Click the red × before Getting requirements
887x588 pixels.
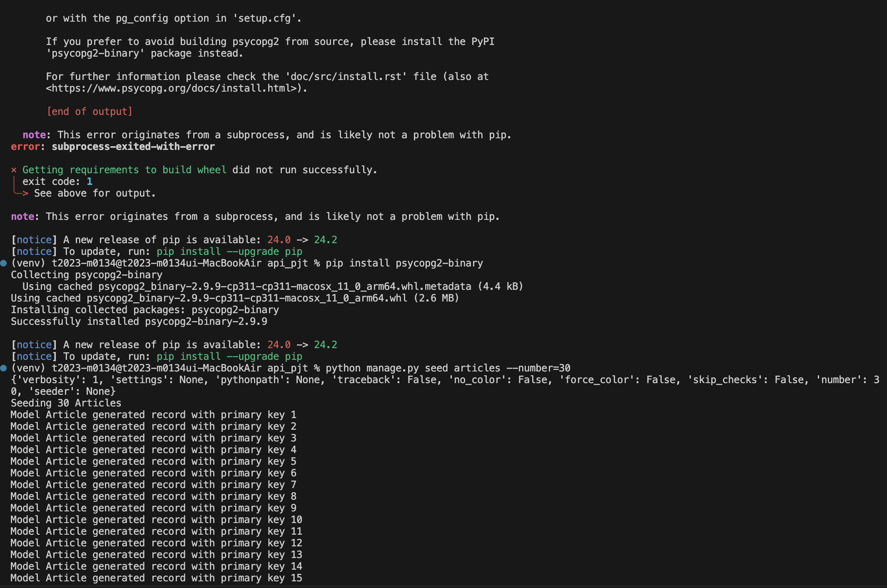pos(14,170)
